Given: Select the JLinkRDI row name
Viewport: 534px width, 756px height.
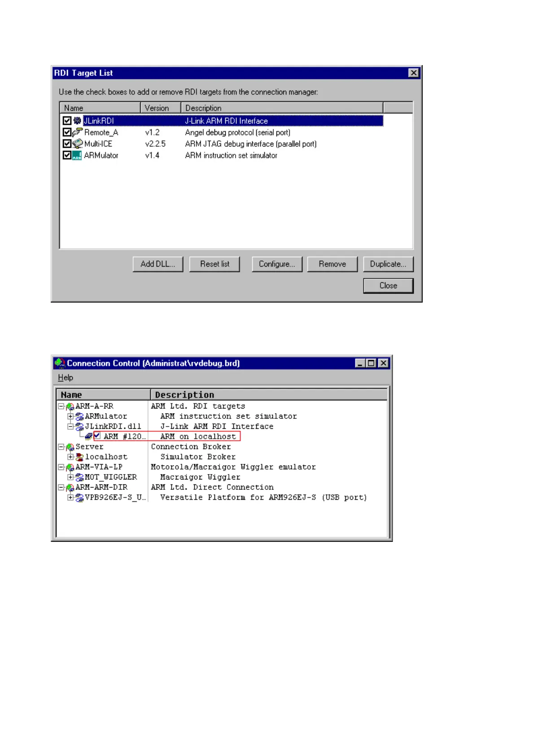Looking at the screenshot, I should click(99, 121).
